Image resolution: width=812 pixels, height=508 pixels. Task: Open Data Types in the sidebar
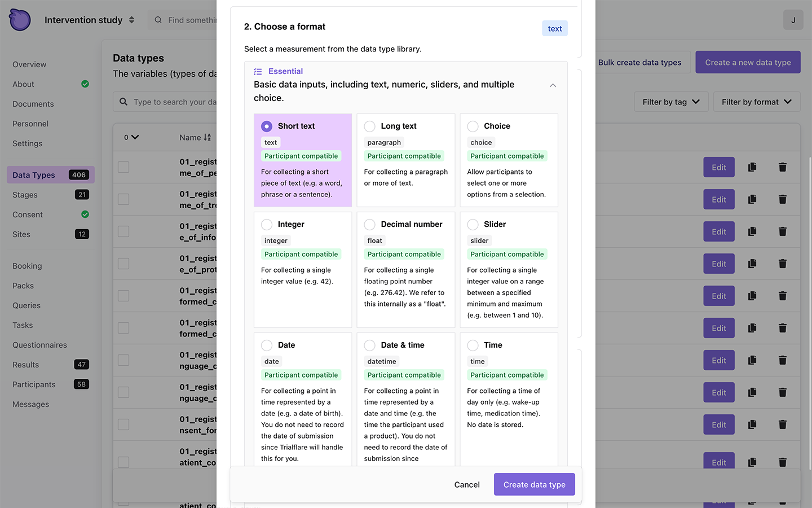[50, 175]
